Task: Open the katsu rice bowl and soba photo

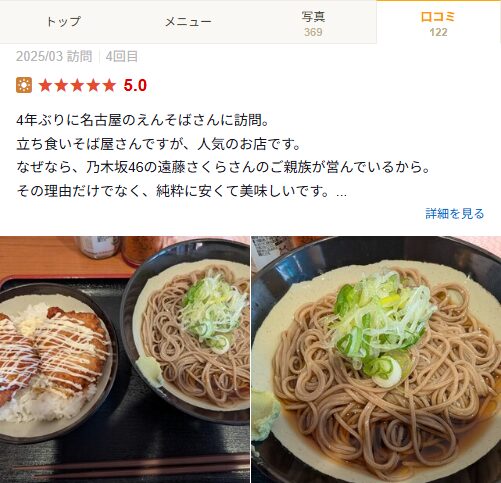Action: (x=125, y=359)
